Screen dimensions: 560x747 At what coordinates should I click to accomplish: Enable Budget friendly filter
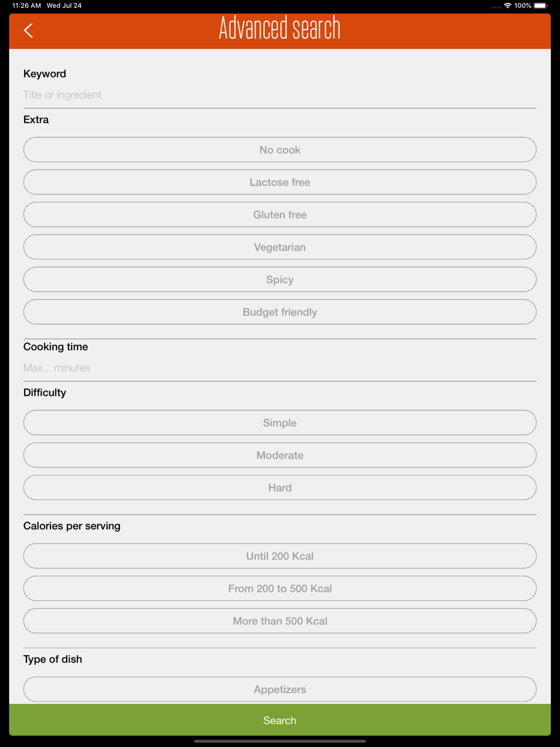(x=280, y=312)
